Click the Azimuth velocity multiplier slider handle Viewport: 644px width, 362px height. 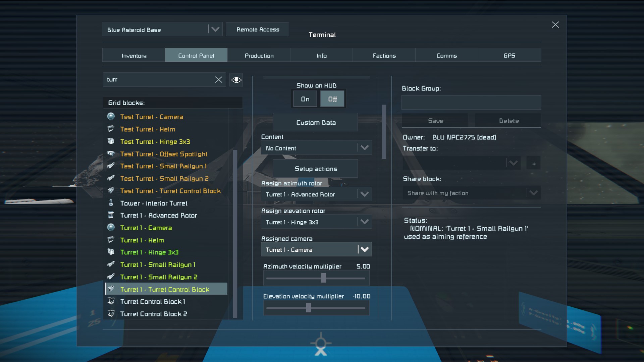[x=323, y=278]
